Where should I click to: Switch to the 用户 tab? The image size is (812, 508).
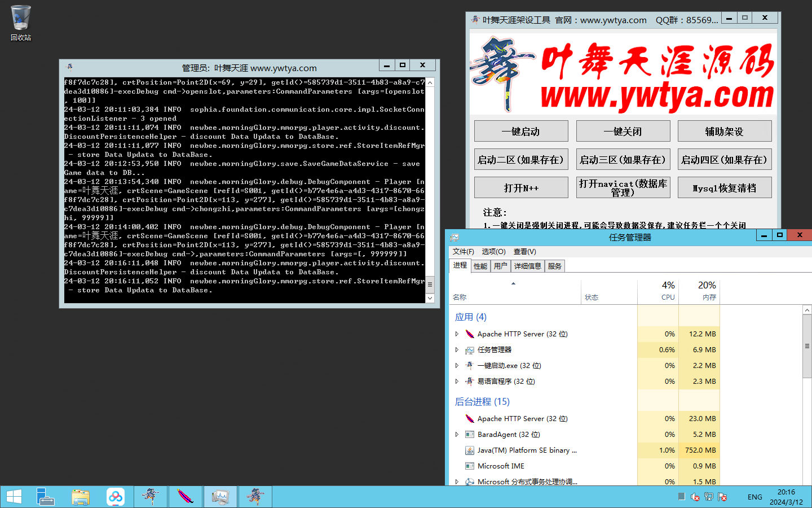click(x=500, y=266)
